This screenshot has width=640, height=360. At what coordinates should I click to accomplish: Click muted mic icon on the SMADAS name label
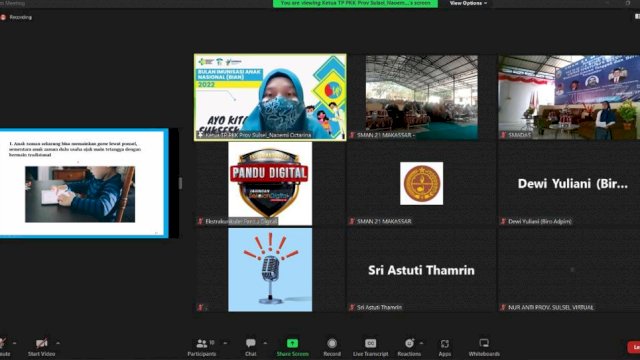[503, 135]
